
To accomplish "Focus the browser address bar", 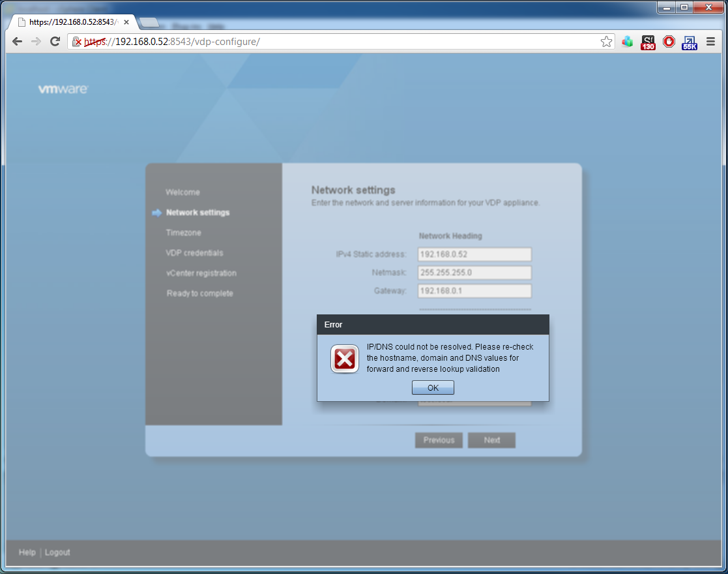I will 342,42.
